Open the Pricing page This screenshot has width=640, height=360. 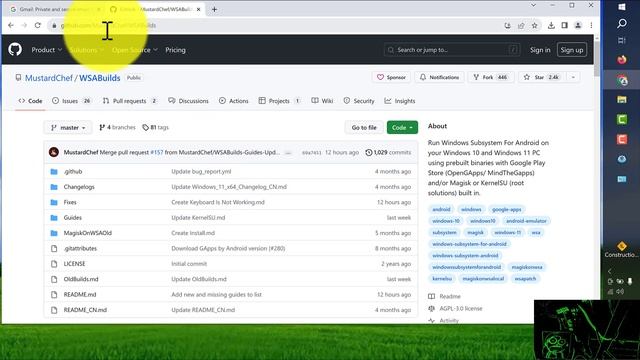click(x=176, y=50)
